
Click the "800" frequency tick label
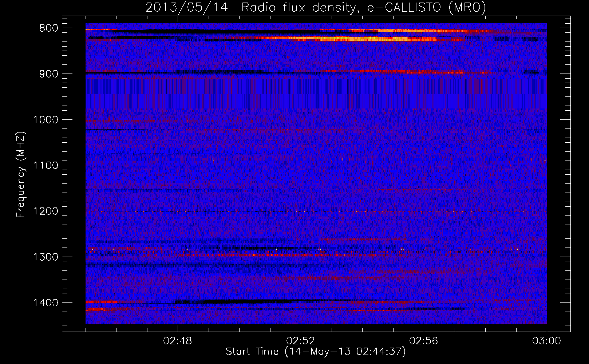48,28
